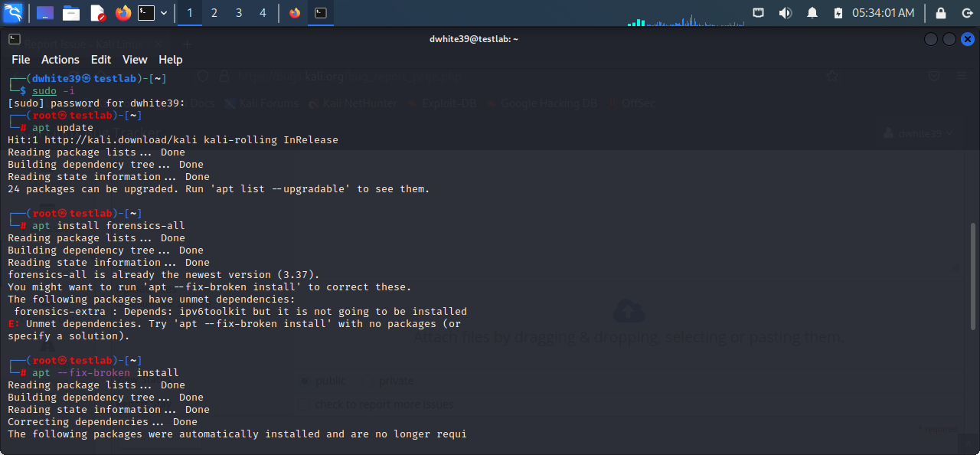Open the Actions menu
980x455 pixels.
60,60
